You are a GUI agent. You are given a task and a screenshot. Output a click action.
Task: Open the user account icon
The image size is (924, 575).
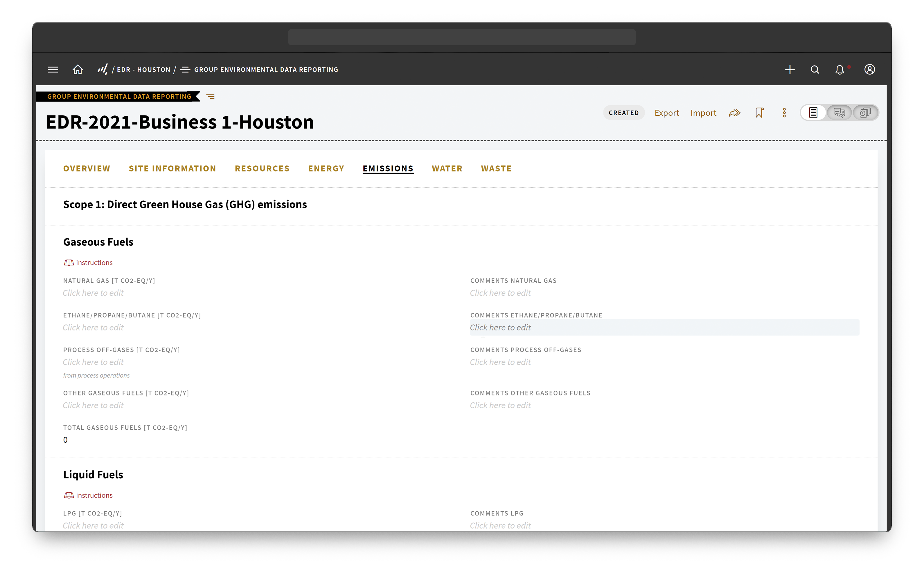pos(869,69)
